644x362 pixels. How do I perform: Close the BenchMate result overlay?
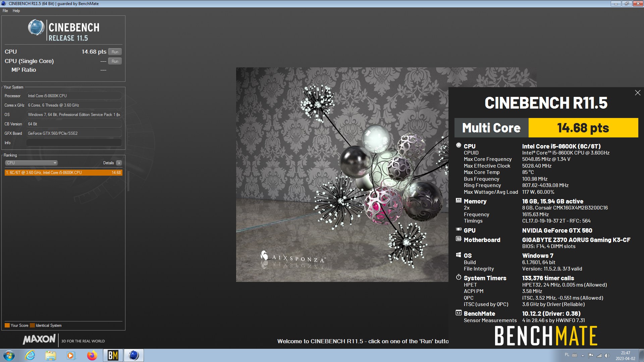(638, 93)
